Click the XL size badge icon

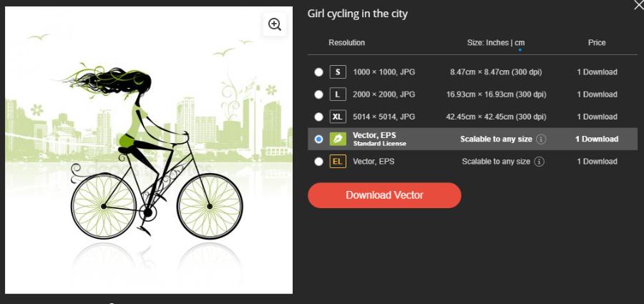tap(338, 117)
